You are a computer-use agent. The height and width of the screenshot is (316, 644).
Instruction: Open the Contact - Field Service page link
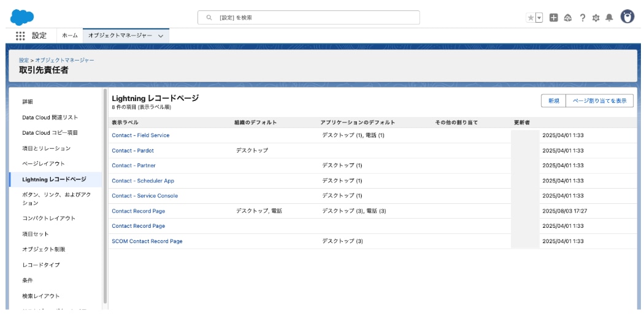pos(140,135)
